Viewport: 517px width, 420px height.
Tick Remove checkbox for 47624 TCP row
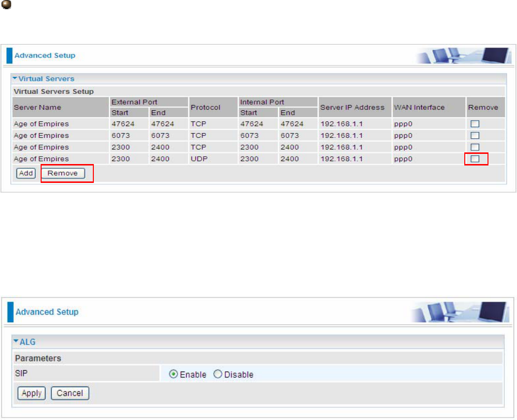click(x=475, y=124)
